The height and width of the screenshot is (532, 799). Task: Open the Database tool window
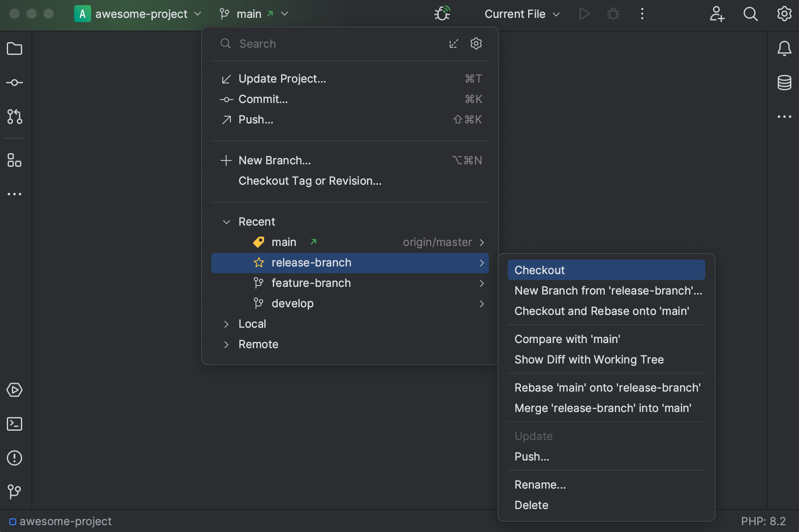click(785, 83)
